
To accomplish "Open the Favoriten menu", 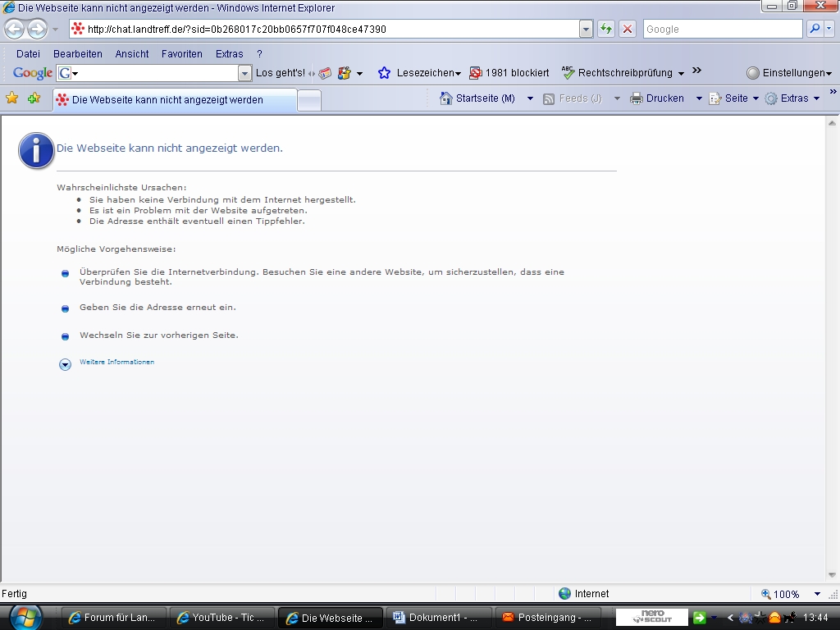I will [x=181, y=54].
